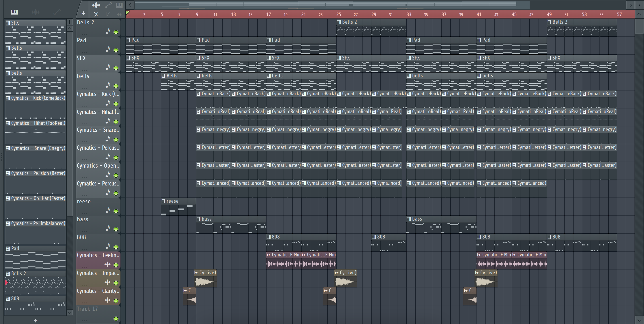Mute the 808 track

116,247
